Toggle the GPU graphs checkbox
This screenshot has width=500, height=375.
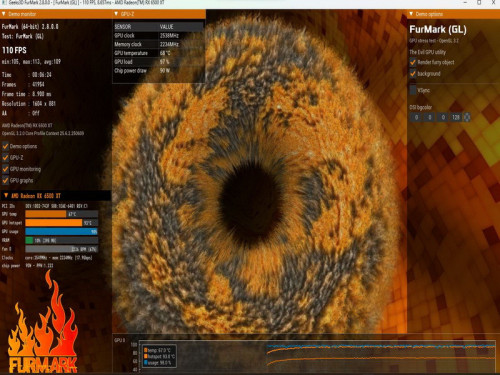5,180
